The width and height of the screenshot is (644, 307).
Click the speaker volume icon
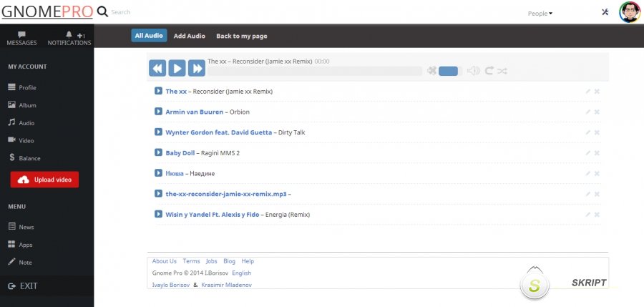coord(474,71)
